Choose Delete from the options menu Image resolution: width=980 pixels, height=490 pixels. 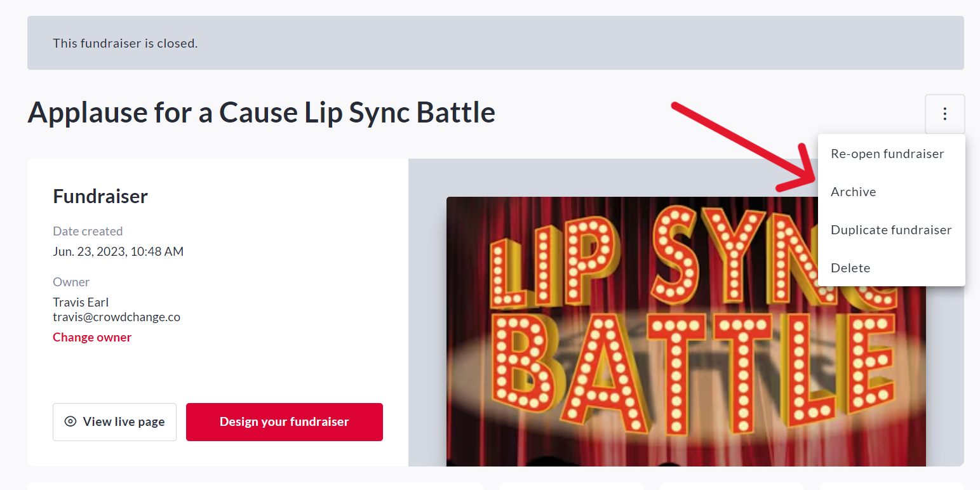click(x=850, y=268)
